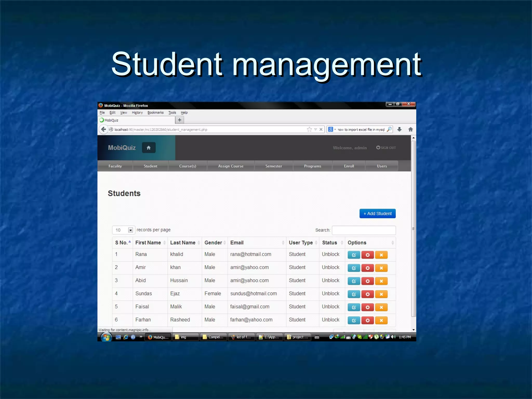This screenshot has height=399, width=532.
Task: Click search magnifier in Firefox search box
Action: tap(389, 129)
